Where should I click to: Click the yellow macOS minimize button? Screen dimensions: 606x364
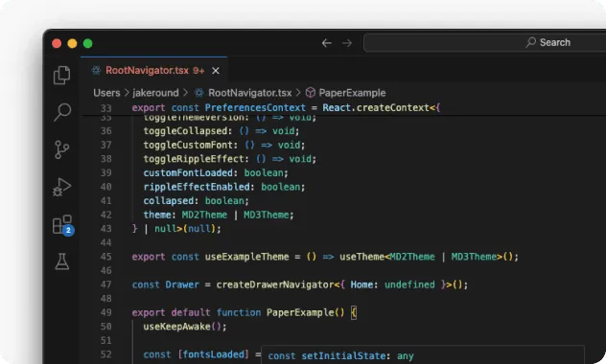pyautogui.click(x=72, y=43)
